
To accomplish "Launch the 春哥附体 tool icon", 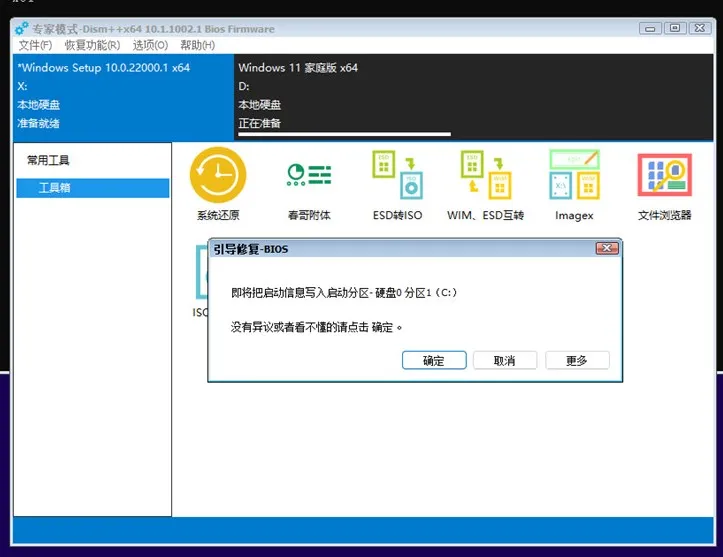I will click(309, 175).
